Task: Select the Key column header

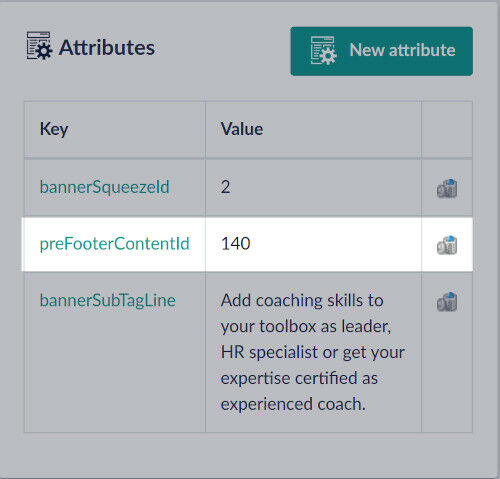Action: click(x=54, y=129)
